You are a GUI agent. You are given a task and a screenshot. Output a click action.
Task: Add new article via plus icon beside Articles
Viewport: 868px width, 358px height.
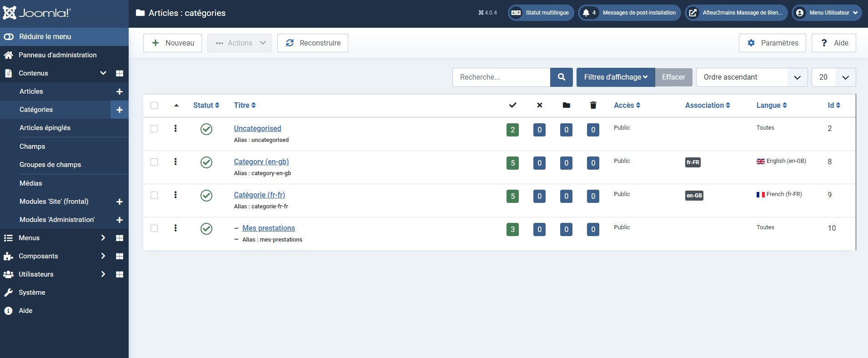point(120,91)
